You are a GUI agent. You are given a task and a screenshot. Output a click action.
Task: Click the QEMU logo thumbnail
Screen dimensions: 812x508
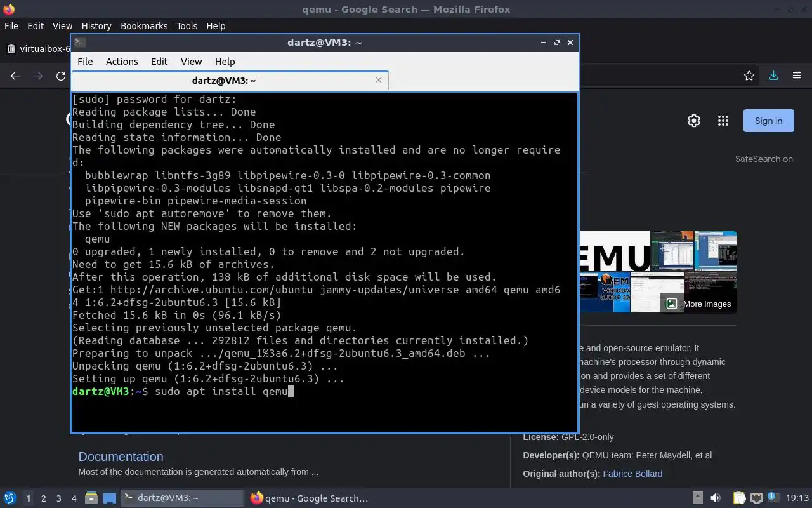pos(615,251)
